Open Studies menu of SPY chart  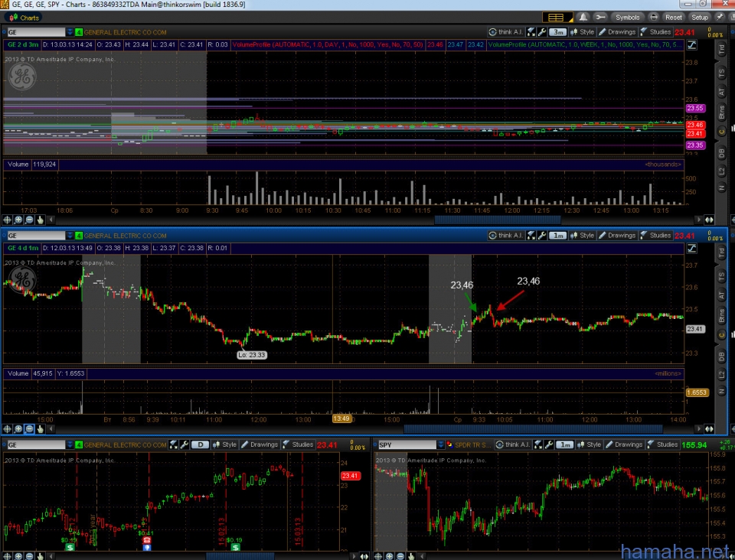(662, 444)
